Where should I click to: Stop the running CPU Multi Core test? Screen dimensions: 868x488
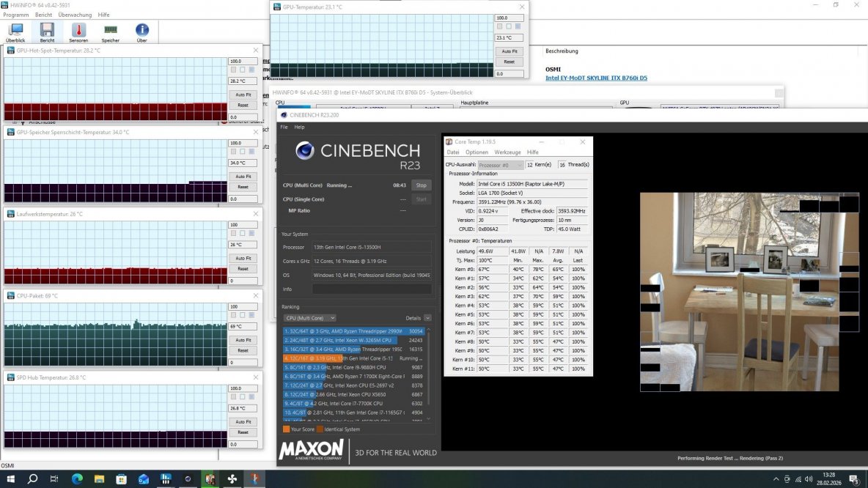click(x=422, y=185)
